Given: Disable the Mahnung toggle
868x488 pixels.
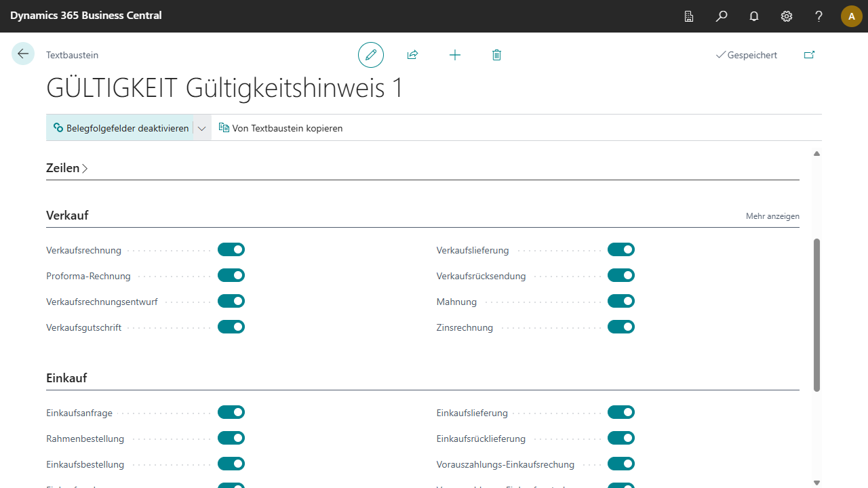Looking at the screenshot, I should pyautogui.click(x=621, y=302).
